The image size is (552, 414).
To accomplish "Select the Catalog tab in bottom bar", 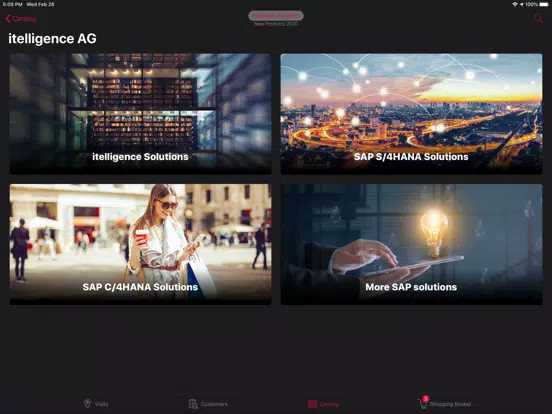I will [x=323, y=404].
